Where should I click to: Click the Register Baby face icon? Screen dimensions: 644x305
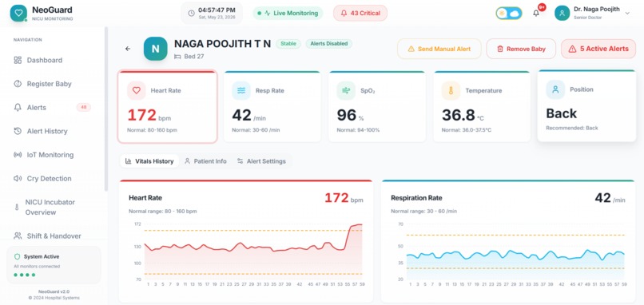coord(18,84)
